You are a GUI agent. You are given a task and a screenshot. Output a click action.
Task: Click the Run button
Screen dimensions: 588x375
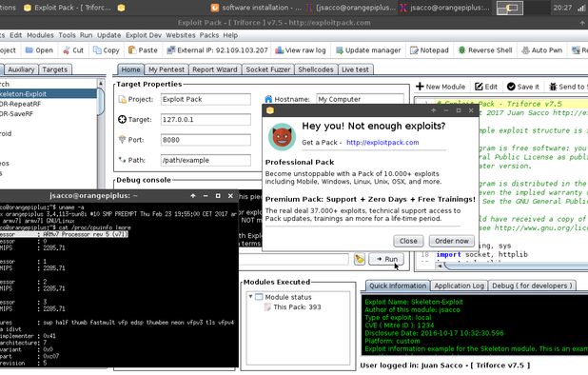point(386,259)
